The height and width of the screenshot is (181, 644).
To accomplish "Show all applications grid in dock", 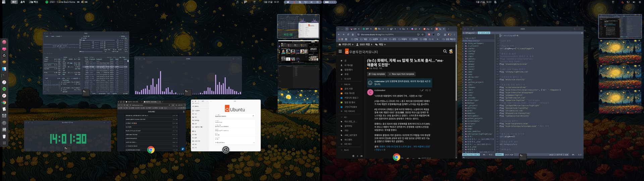I will point(4,143).
